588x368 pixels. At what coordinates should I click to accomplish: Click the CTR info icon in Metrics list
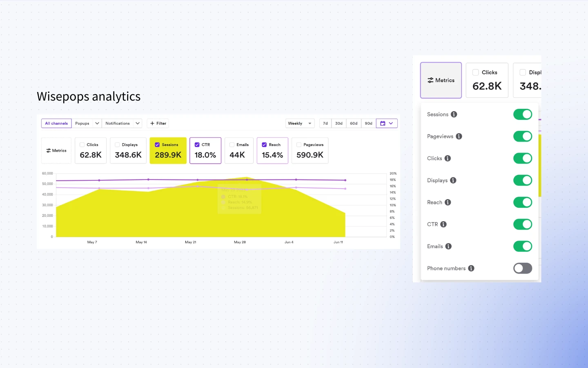[x=443, y=224]
